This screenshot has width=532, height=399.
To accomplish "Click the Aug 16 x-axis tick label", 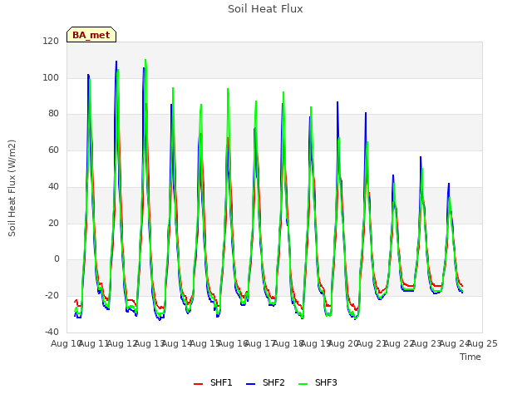I will point(233,343).
